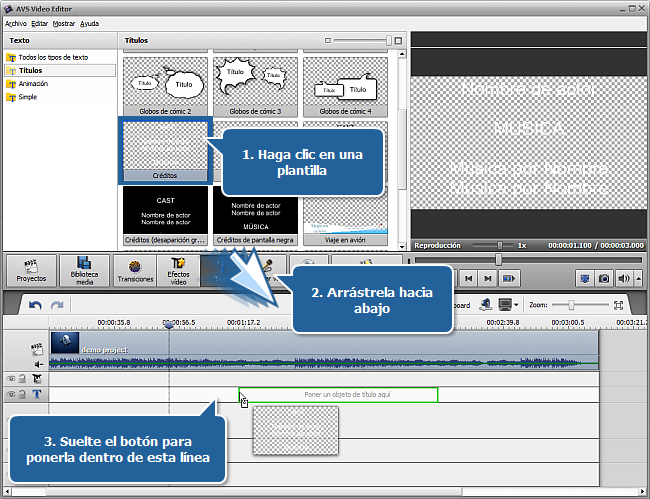Open the Proyectos panel
This screenshot has width=650, height=499.
[31, 271]
